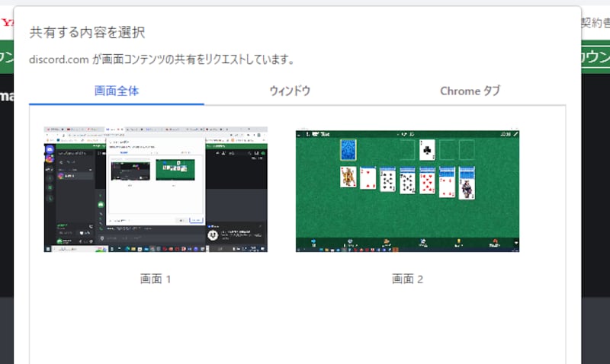Click the Windows taskbar shown in 画面 1
The height and width of the screenshot is (364, 610).
(156, 248)
